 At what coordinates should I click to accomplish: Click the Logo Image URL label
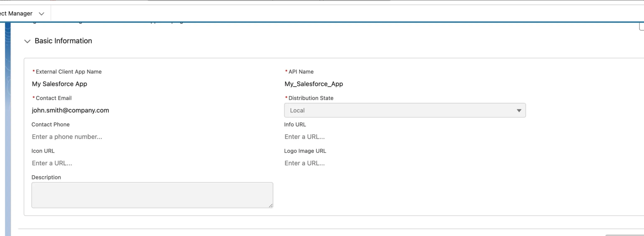point(305,151)
